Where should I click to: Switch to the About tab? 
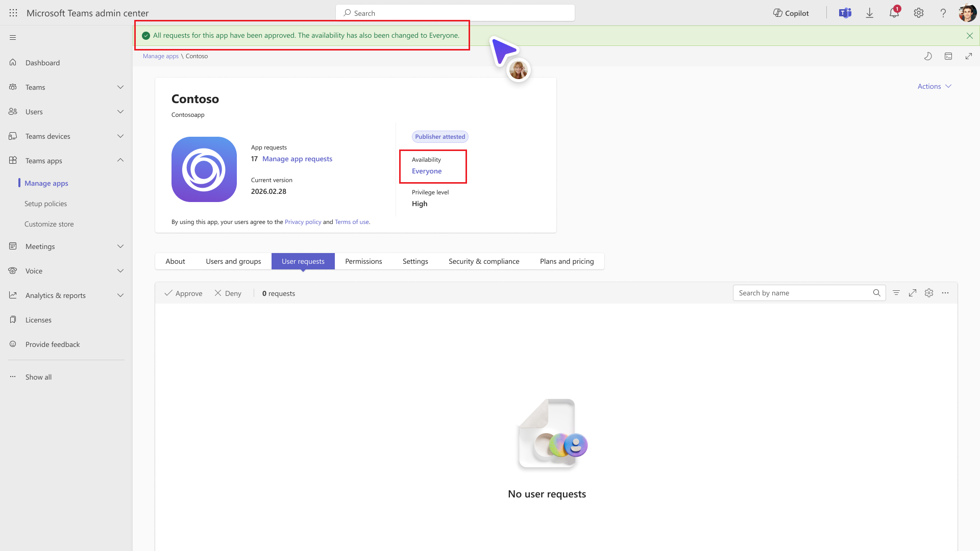[x=175, y=261]
